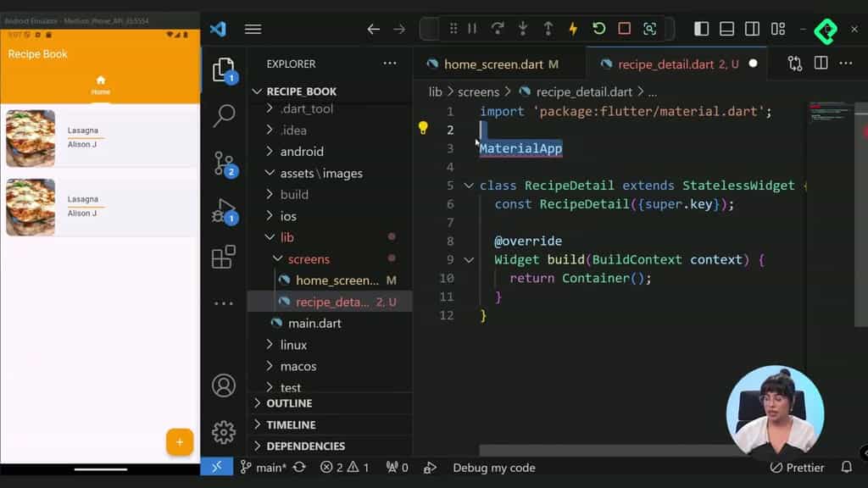The width and height of the screenshot is (868, 488).
Task: Open the Manage gear icon
Action: click(224, 432)
